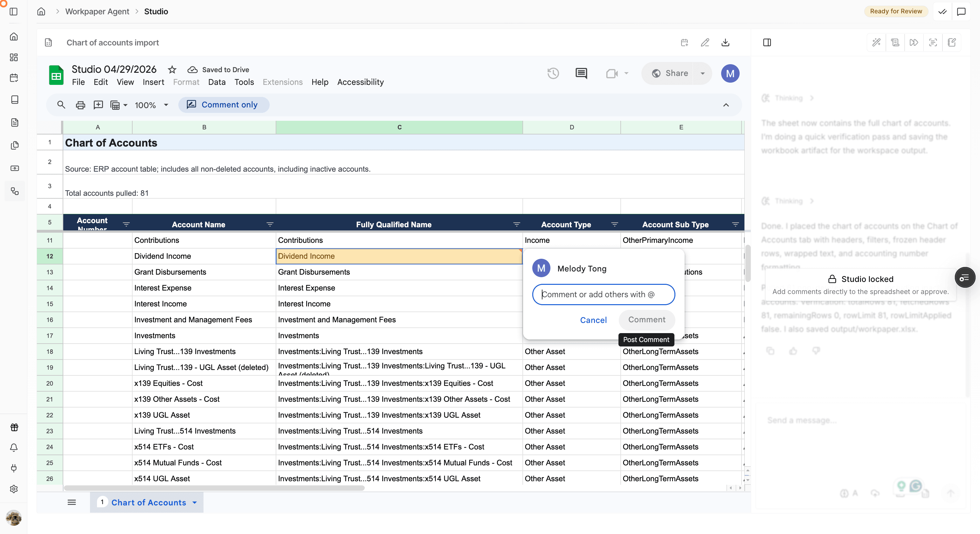This screenshot has height=534, width=980.
Task: Click the search magnifier icon in the Sheets toolbar
Action: [x=61, y=105]
